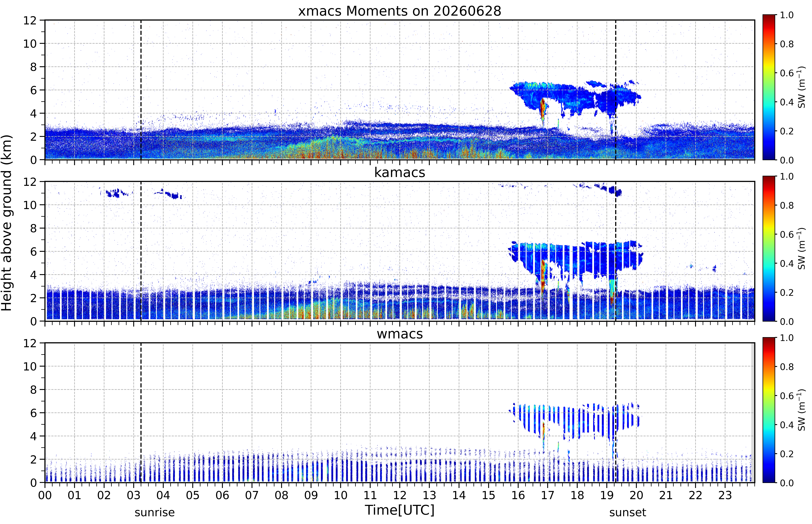
Task: Click the "09" time tick label
Action: 311,495
